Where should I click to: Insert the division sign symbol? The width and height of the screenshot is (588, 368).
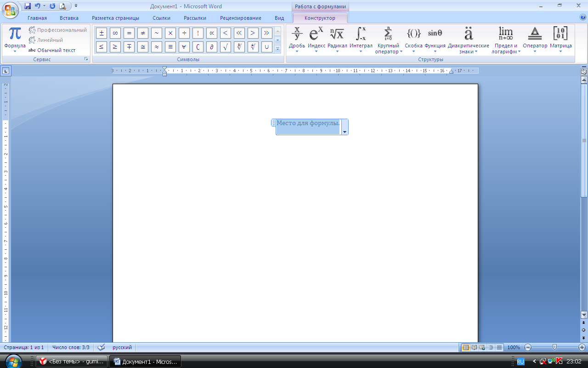(184, 33)
